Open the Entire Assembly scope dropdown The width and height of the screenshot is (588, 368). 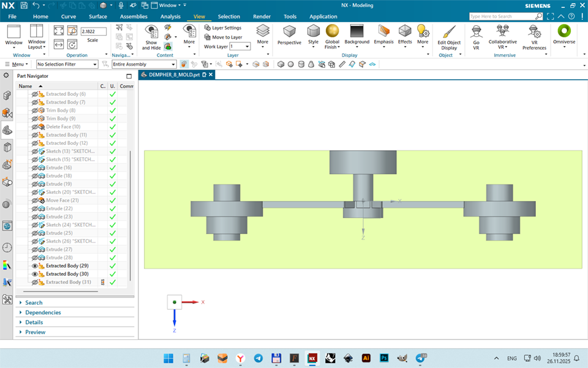coord(144,64)
